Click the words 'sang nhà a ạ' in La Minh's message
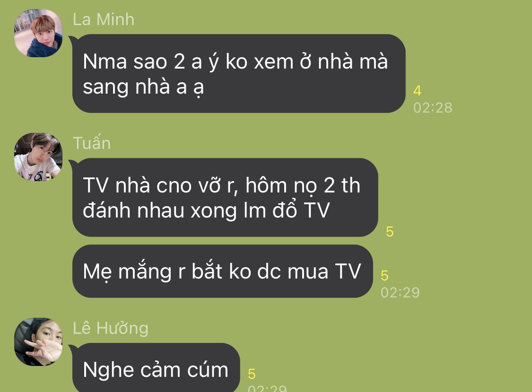 143,87
